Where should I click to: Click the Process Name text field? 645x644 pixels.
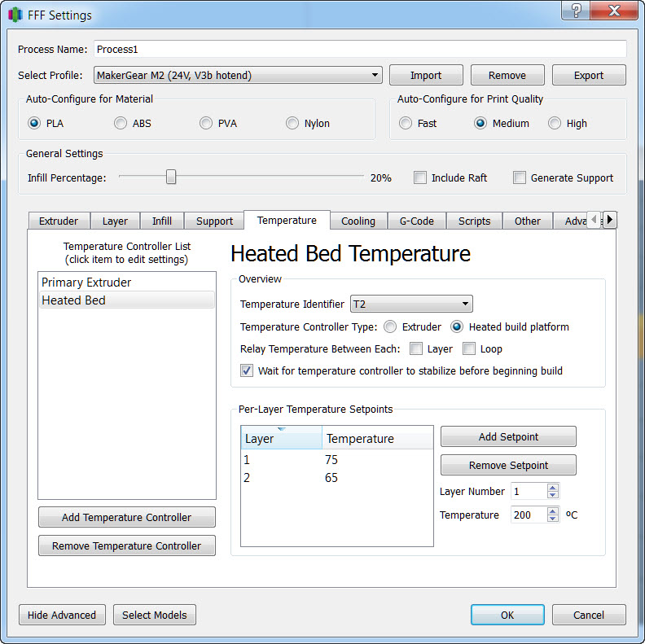[x=360, y=49]
